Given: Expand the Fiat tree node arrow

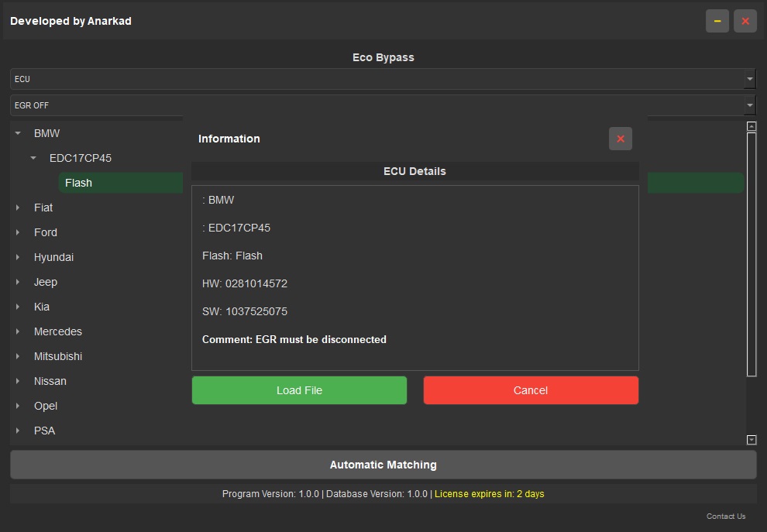Looking at the screenshot, I should point(18,208).
